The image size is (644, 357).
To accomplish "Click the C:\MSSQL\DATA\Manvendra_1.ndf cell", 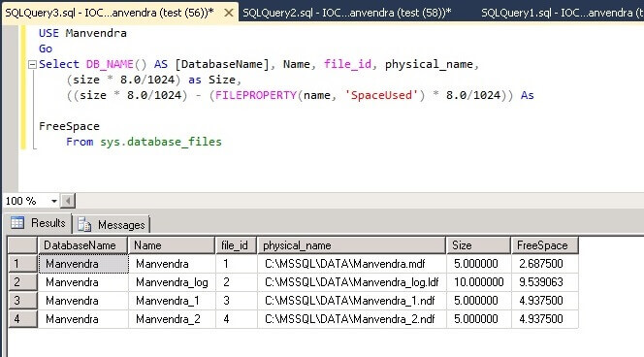I will [x=351, y=301].
